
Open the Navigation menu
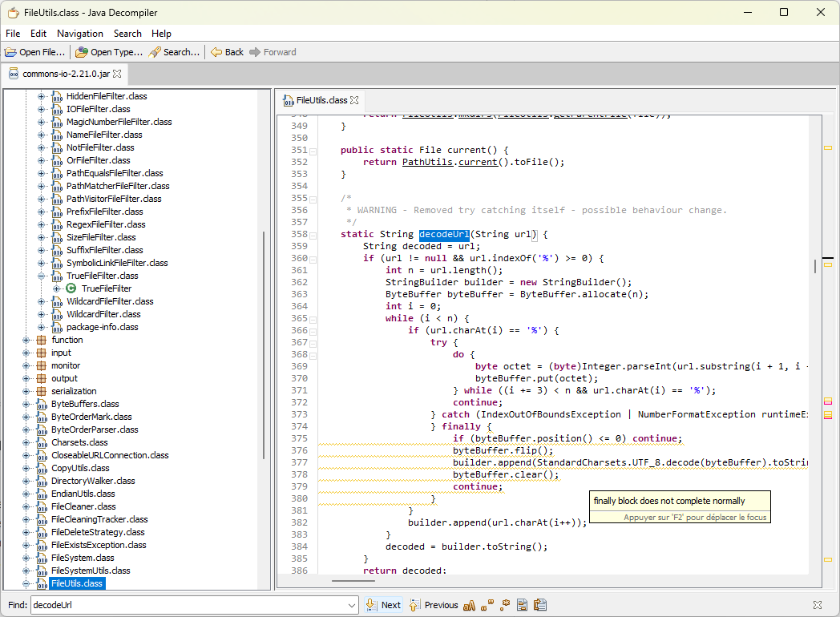[79, 34]
